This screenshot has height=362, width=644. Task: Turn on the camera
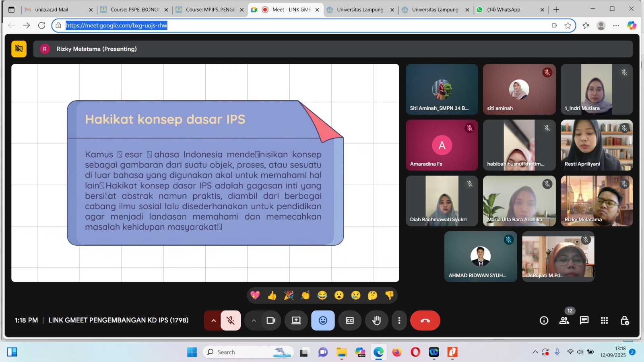click(271, 321)
